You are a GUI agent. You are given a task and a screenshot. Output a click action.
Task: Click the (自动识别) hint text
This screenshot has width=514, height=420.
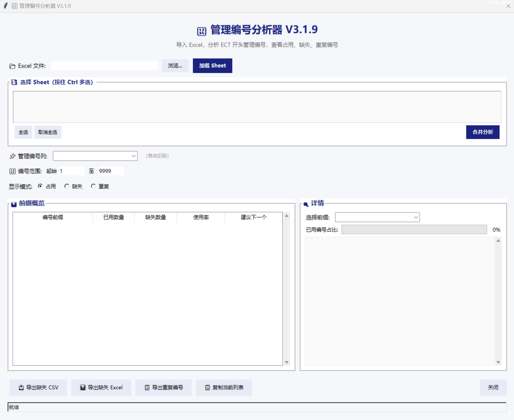pos(157,156)
